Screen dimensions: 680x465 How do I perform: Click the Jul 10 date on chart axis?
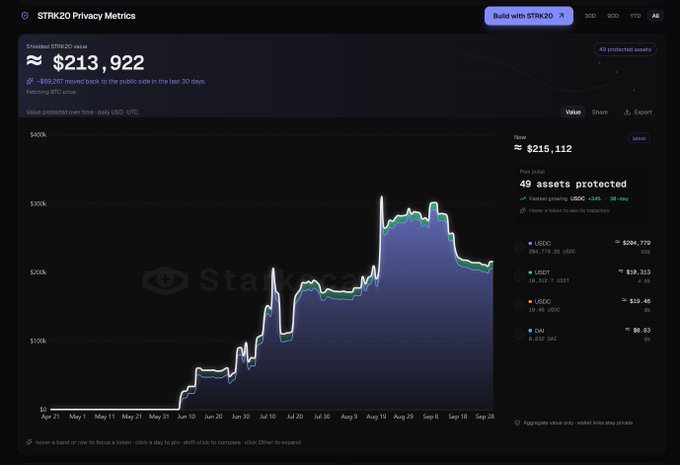click(268, 416)
